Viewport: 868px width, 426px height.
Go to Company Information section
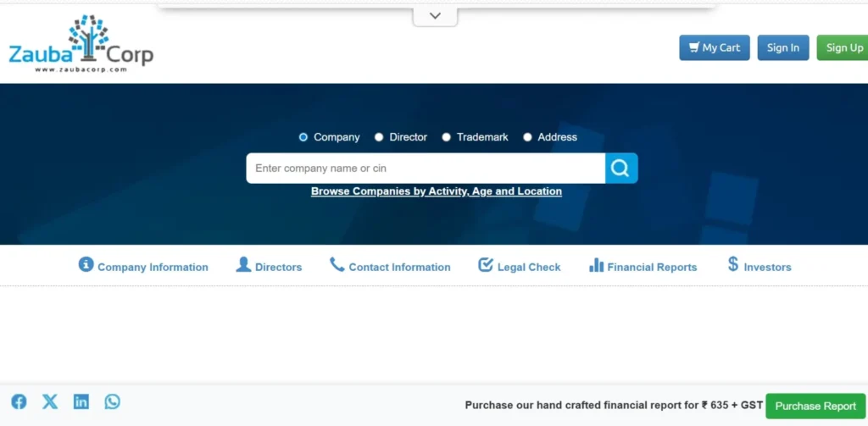tap(153, 268)
